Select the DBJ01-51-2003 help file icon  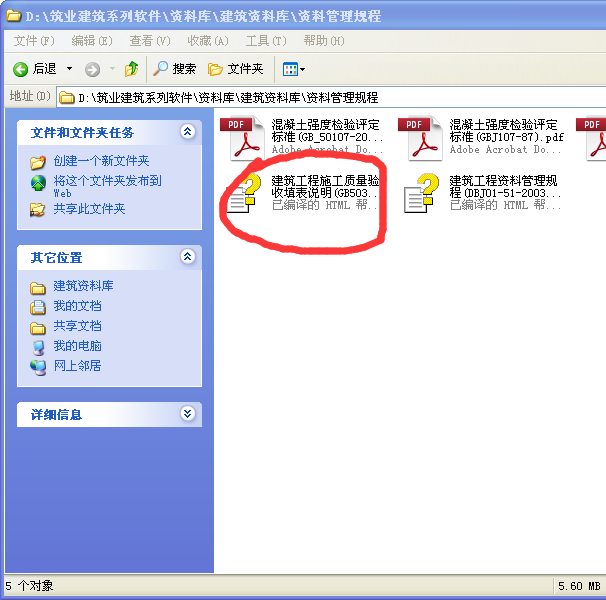[421, 193]
